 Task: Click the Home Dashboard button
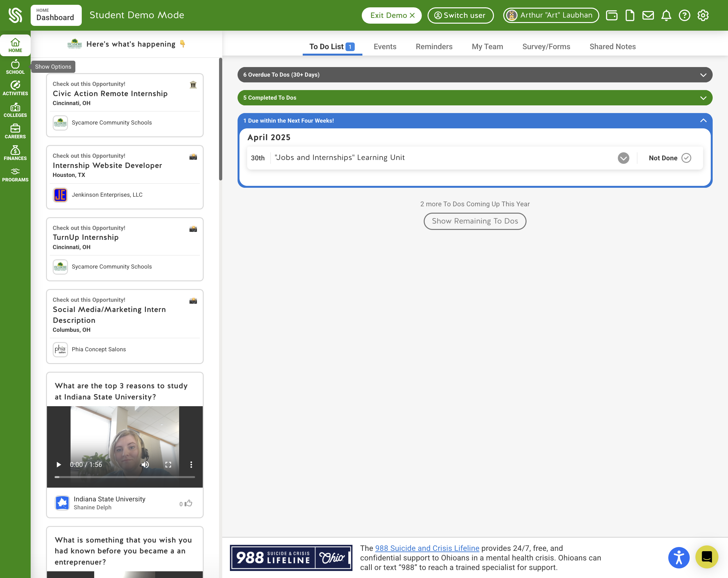(x=56, y=15)
